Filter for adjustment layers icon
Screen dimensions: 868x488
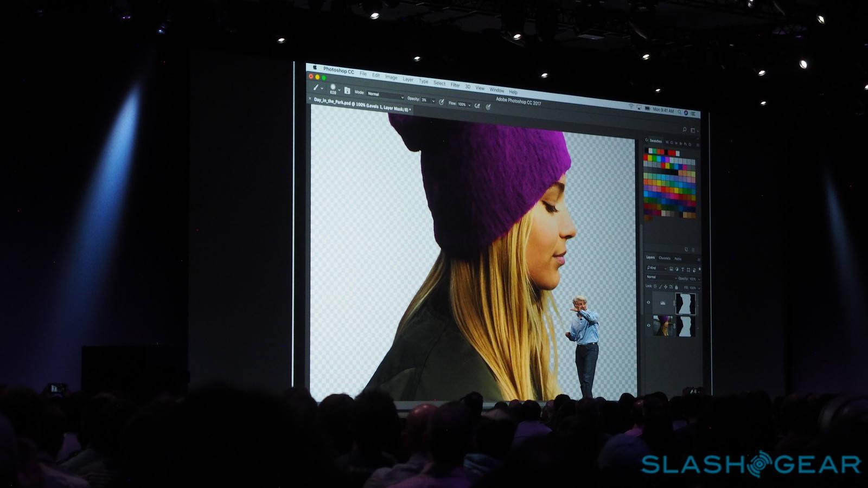pos(676,269)
